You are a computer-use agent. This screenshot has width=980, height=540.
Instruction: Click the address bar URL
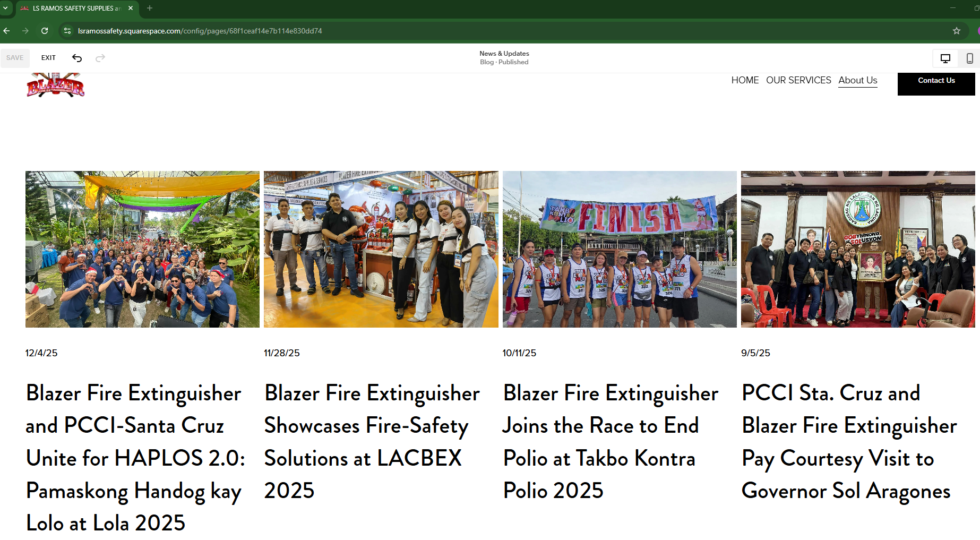click(x=200, y=31)
